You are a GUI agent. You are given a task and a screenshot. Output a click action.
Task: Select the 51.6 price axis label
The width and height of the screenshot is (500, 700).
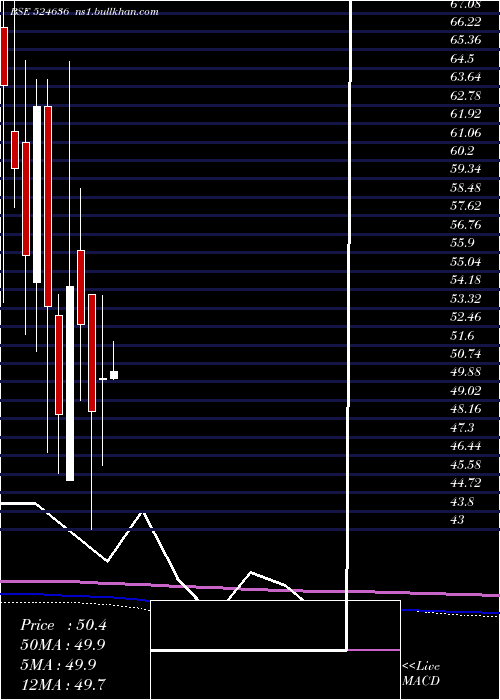[462, 336]
